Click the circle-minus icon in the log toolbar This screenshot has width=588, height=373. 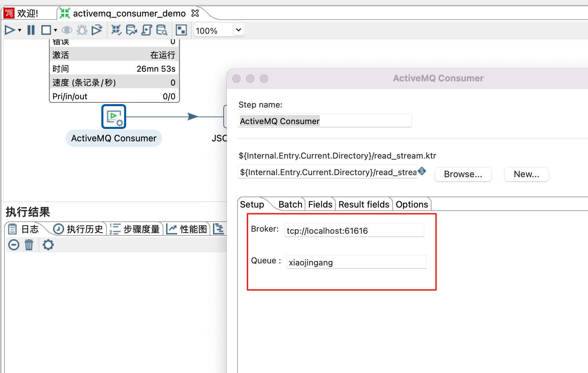coord(14,245)
